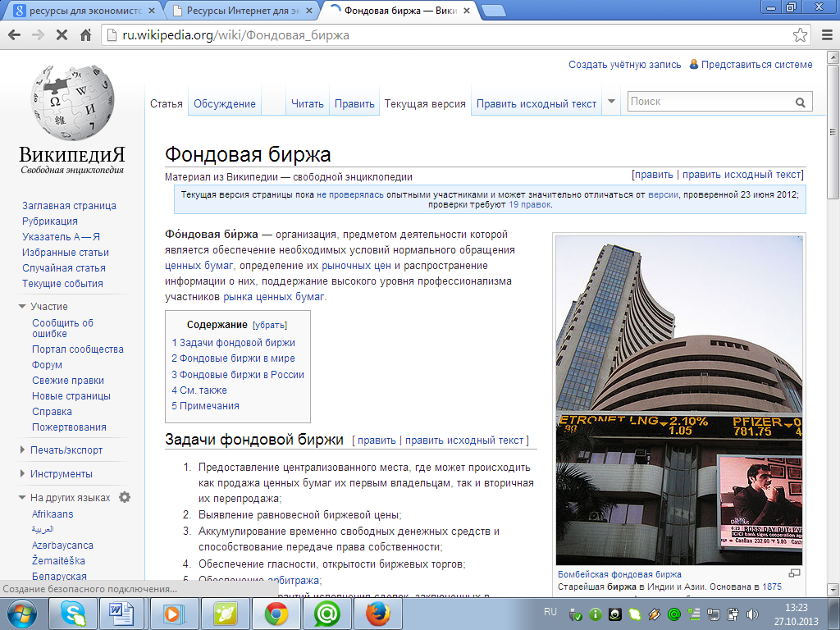Open Skype from the taskbar
840x630 pixels.
(x=73, y=614)
